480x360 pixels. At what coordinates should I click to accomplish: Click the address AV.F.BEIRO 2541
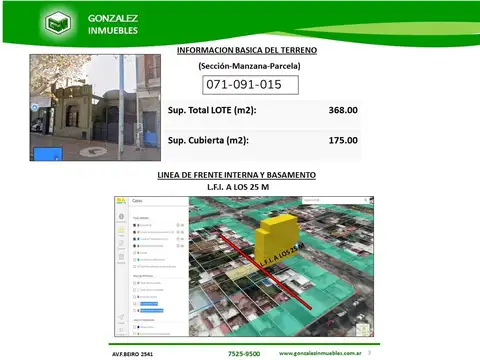pyautogui.click(x=132, y=354)
